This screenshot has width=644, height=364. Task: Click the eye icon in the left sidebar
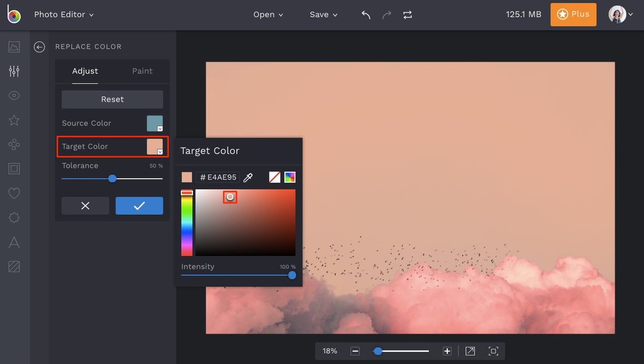tap(14, 95)
